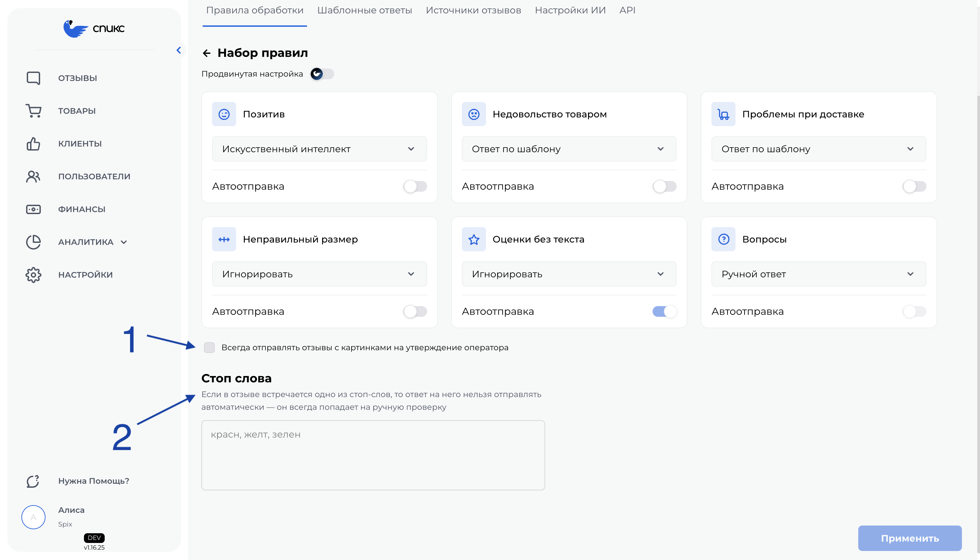Image resolution: width=980 pixels, height=560 pixels.
Task: Click the Клиенты thumbs-up icon
Action: click(33, 144)
